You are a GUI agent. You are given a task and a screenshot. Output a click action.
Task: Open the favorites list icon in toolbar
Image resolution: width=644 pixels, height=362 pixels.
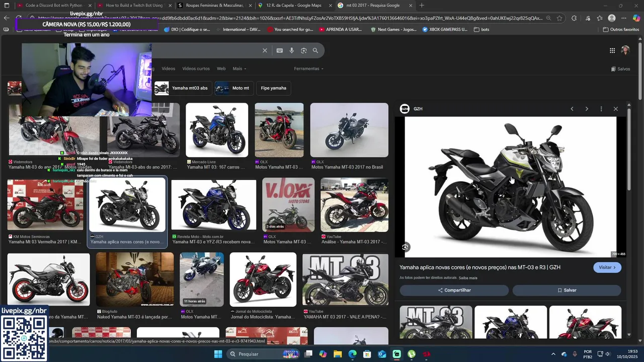(599, 18)
